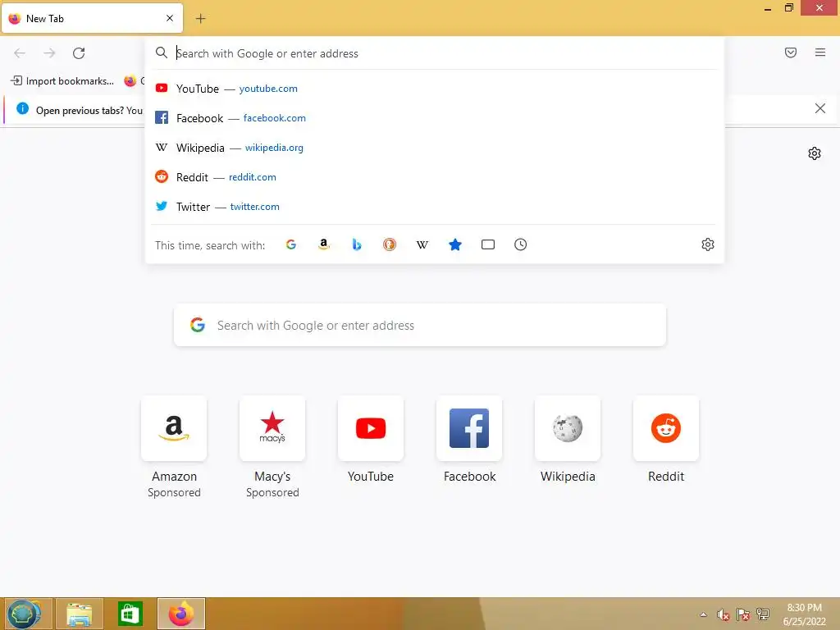Search this time with Bing icon
Image resolution: width=840 pixels, height=630 pixels.
click(357, 244)
